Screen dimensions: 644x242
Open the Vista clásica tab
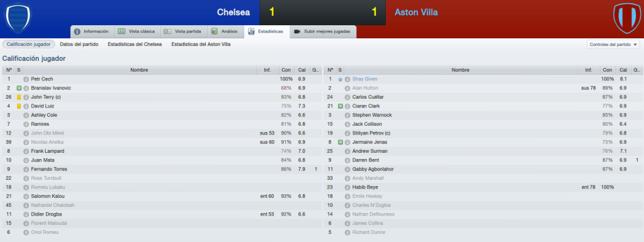pos(137,31)
